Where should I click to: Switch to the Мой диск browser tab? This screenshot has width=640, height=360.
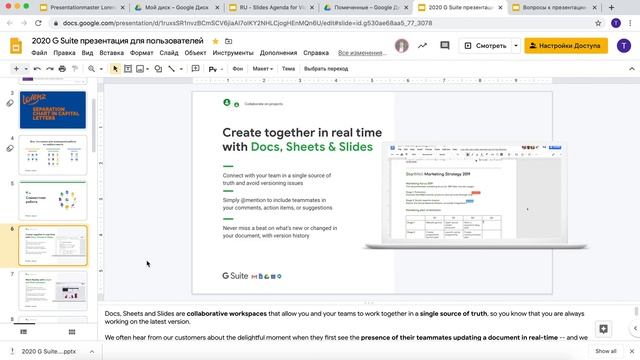[177, 7]
